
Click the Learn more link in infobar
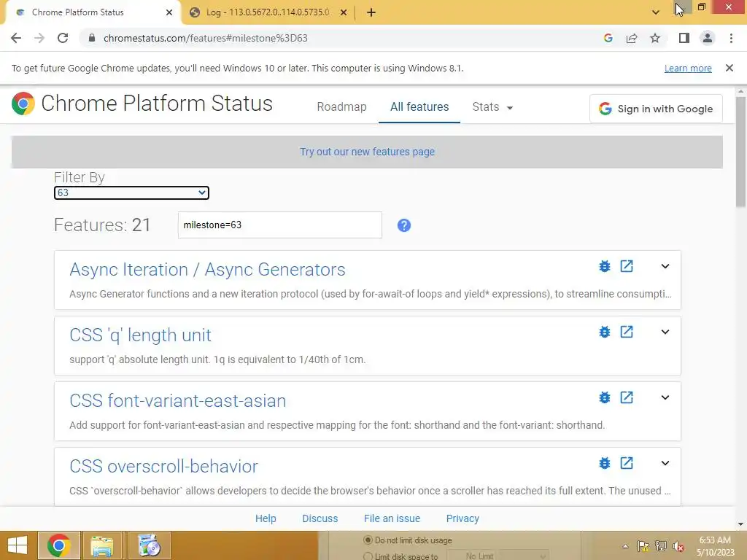688,68
